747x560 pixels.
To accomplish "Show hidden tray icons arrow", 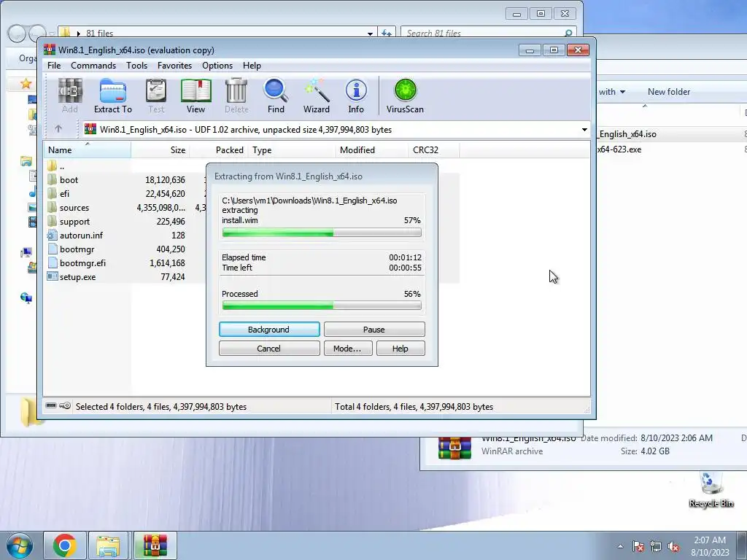I will point(620,546).
